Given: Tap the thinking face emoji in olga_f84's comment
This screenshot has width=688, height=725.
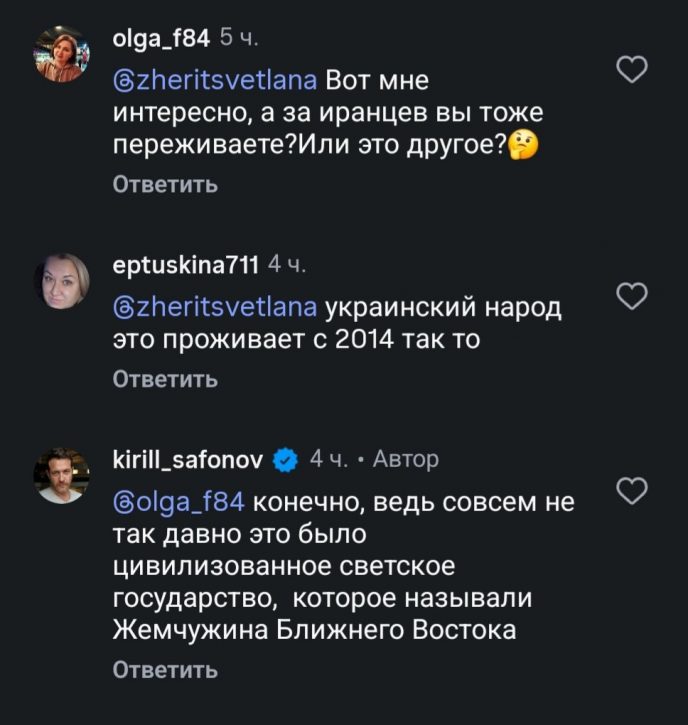Looking at the screenshot, I should [x=522, y=146].
